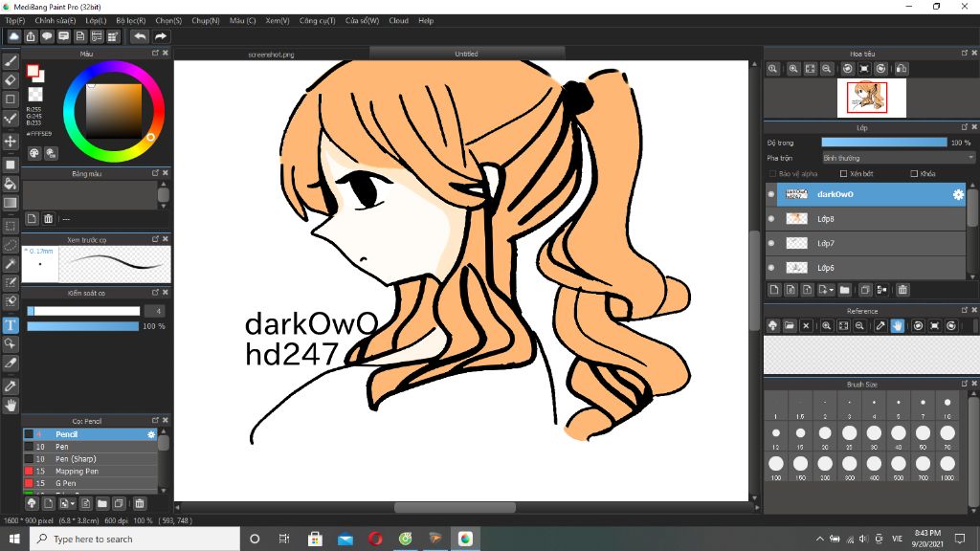Select the Pen (Sharp) brush

pyautogui.click(x=91, y=458)
